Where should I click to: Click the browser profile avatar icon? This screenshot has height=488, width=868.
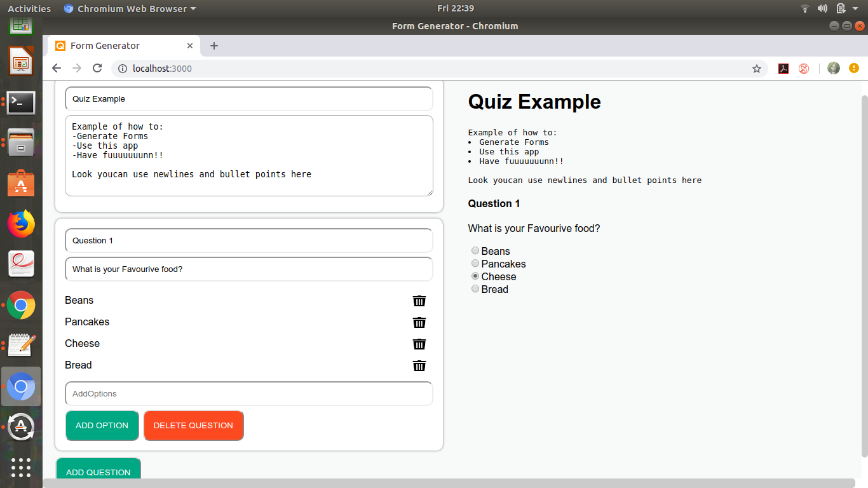[833, 68]
